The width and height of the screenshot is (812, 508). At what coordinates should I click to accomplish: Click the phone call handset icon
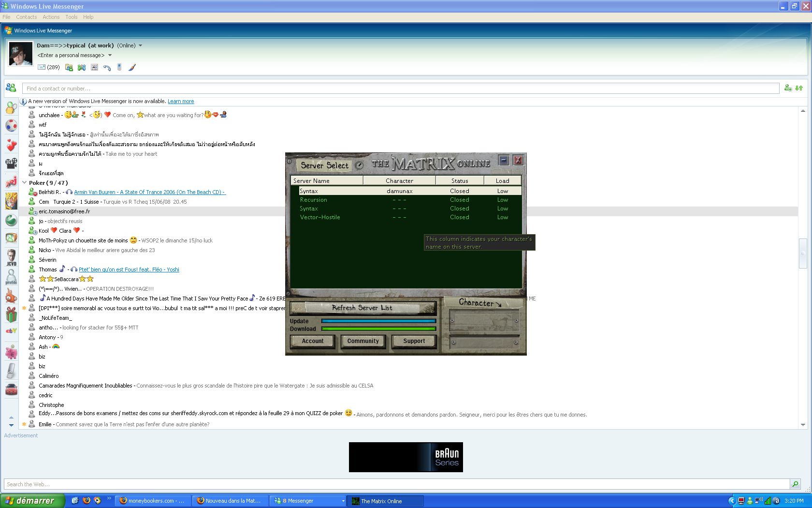pos(107,67)
